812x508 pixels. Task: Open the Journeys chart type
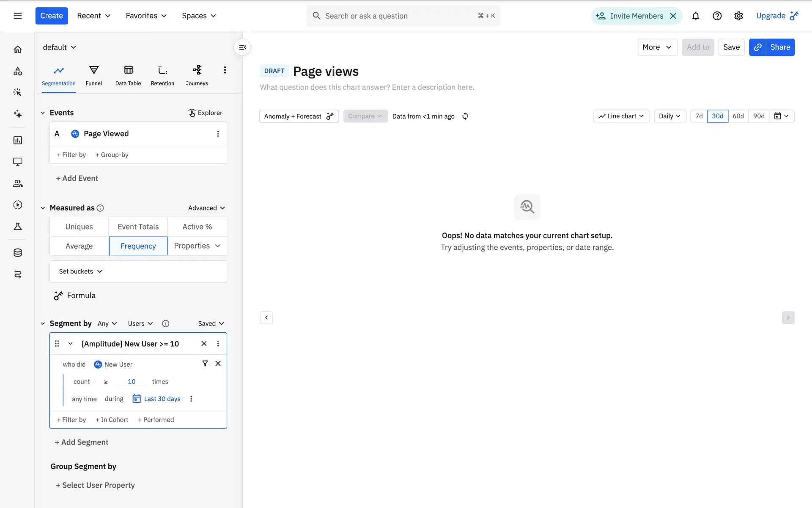tap(197, 75)
